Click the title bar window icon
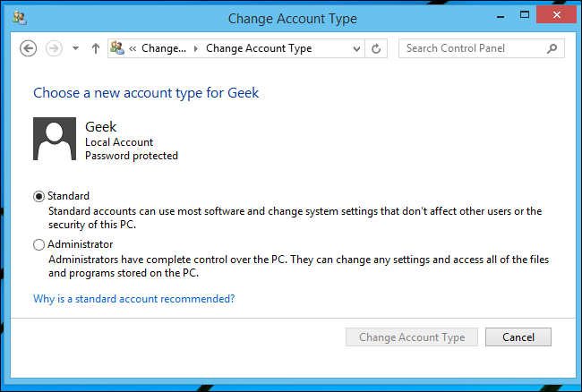Screen dimensions: 582x392 (20, 18)
